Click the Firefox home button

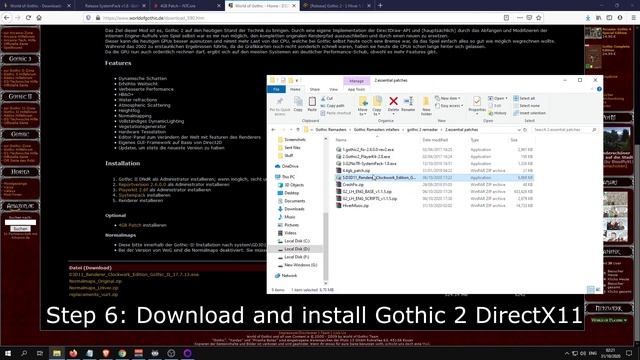39,18
